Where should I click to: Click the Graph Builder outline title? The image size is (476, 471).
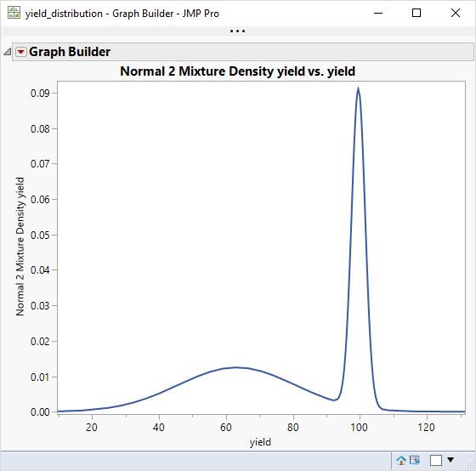(x=70, y=52)
